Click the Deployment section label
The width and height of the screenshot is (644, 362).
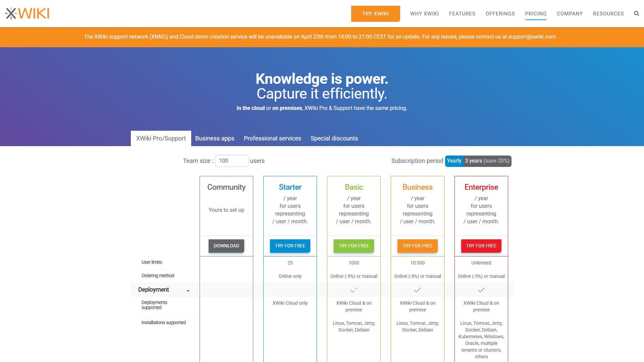click(153, 290)
